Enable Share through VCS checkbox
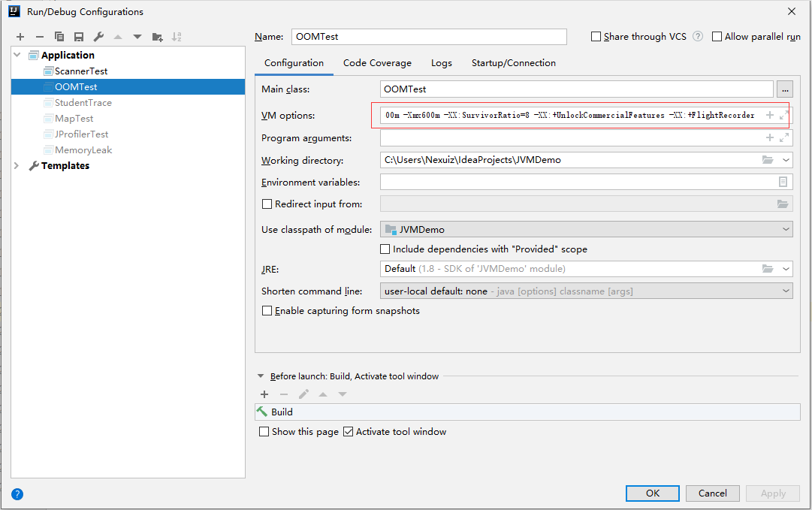Screen dimensions: 812x510 tap(596, 37)
